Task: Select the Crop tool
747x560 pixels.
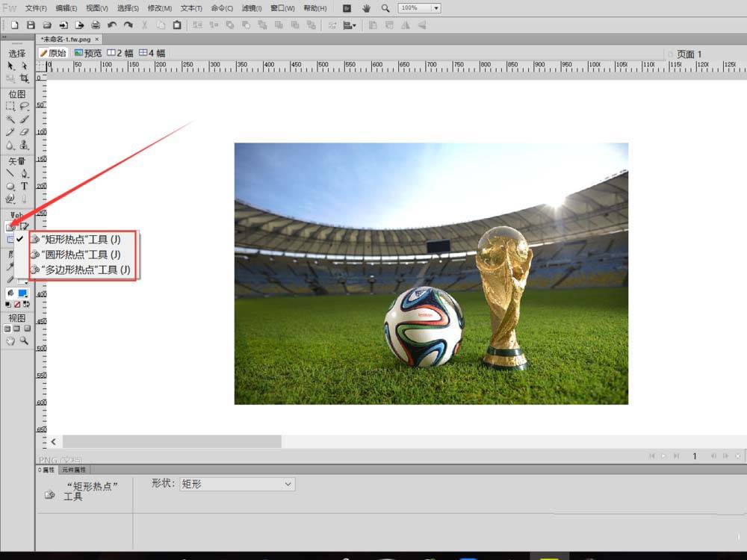Action: point(24,78)
